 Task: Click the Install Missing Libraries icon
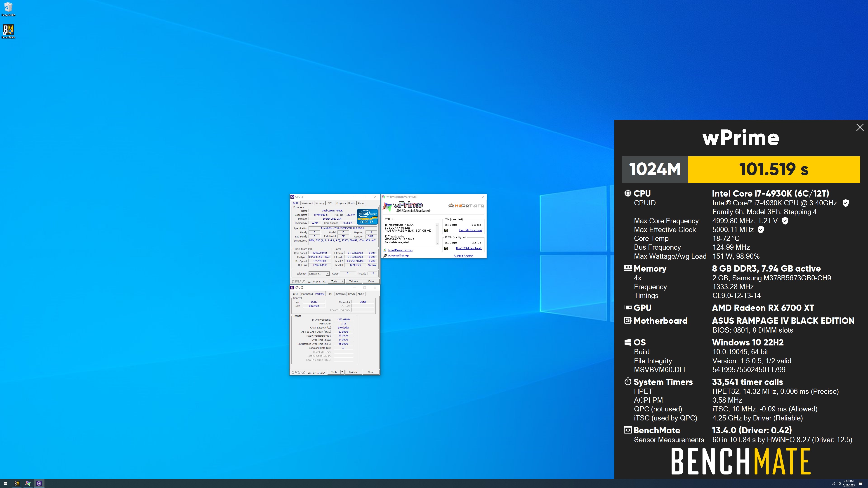coord(385,250)
